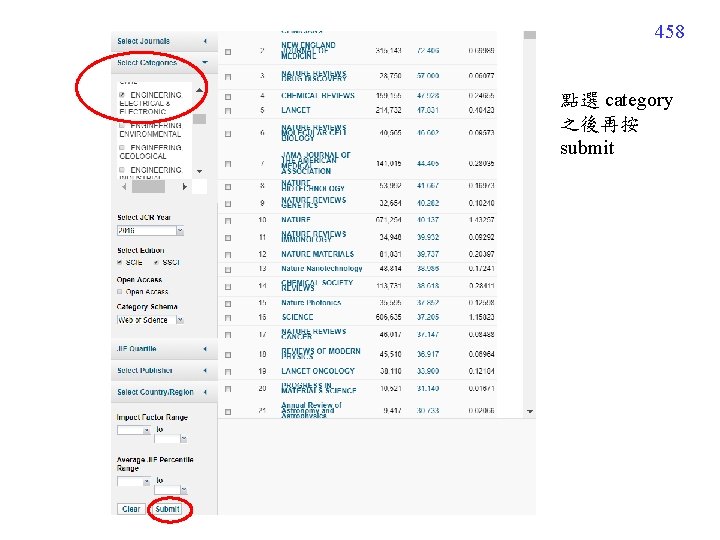Screen dimensions: 720x540
Task: Open Reviews of Modern Physics link
Action: pos(321,354)
